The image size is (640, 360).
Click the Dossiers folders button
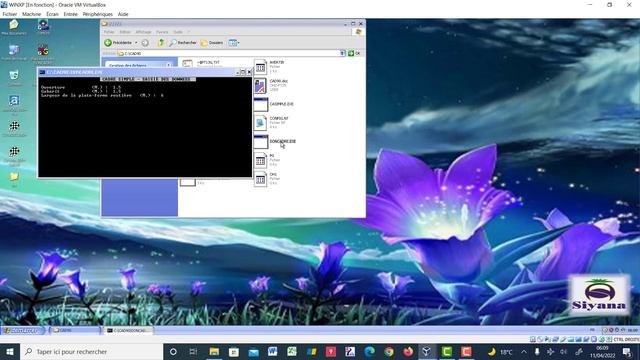tap(212, 42)
